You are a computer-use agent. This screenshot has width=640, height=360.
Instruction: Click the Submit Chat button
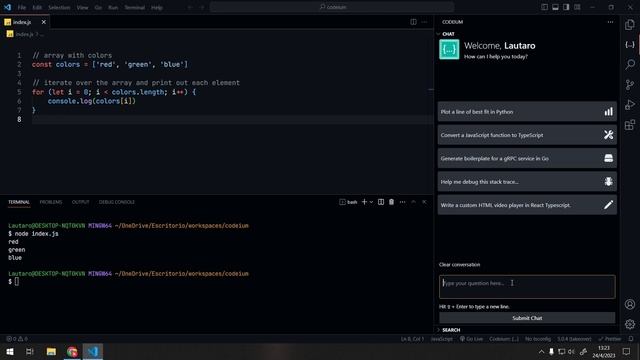(527, 318)
